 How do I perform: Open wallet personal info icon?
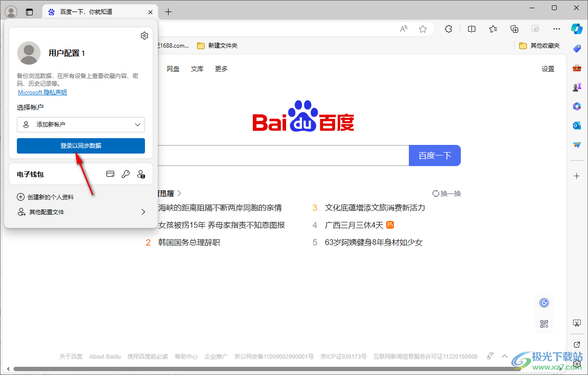click(141, 174)
